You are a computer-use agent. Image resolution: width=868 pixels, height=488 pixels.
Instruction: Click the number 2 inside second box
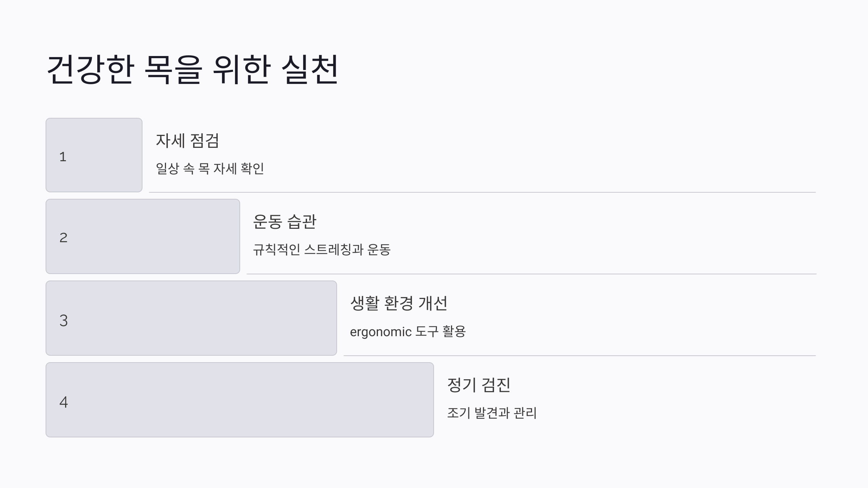(63, 238)
